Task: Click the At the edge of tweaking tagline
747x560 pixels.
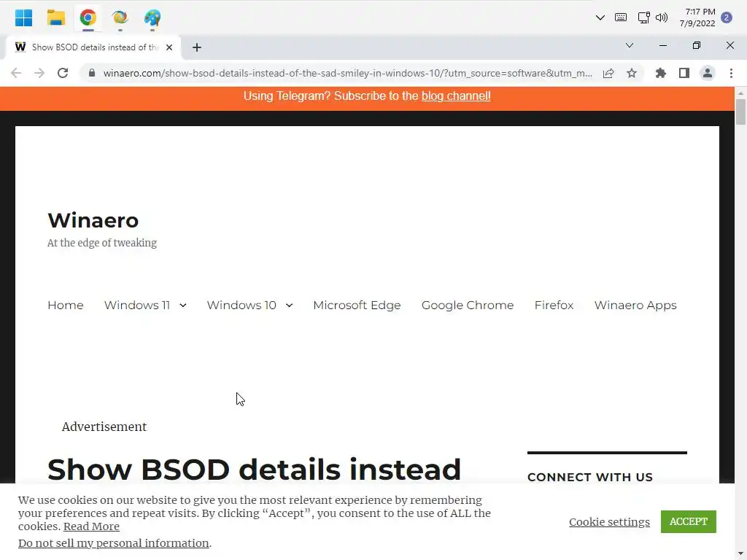Action: click(102, 243)
